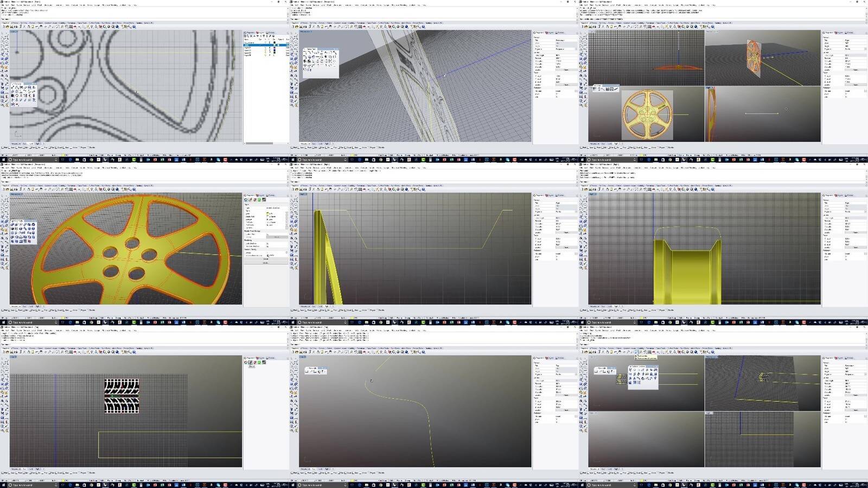The image size is (868, 488).
Task: Open Solid menu in tire-tread screenshot
Action: click(33, 331)
